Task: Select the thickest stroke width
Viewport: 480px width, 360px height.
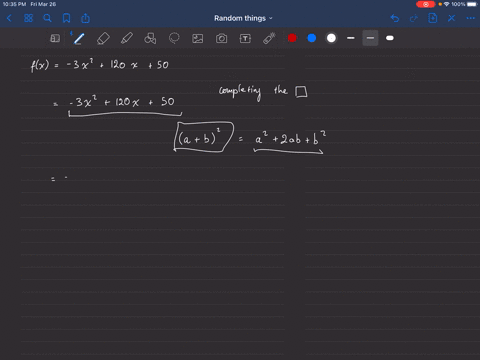Action: 390,38
